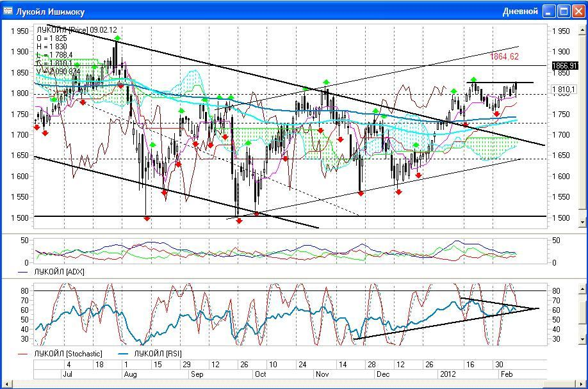Click the date label 30 on time axis
588x389 pixels.
499,364
